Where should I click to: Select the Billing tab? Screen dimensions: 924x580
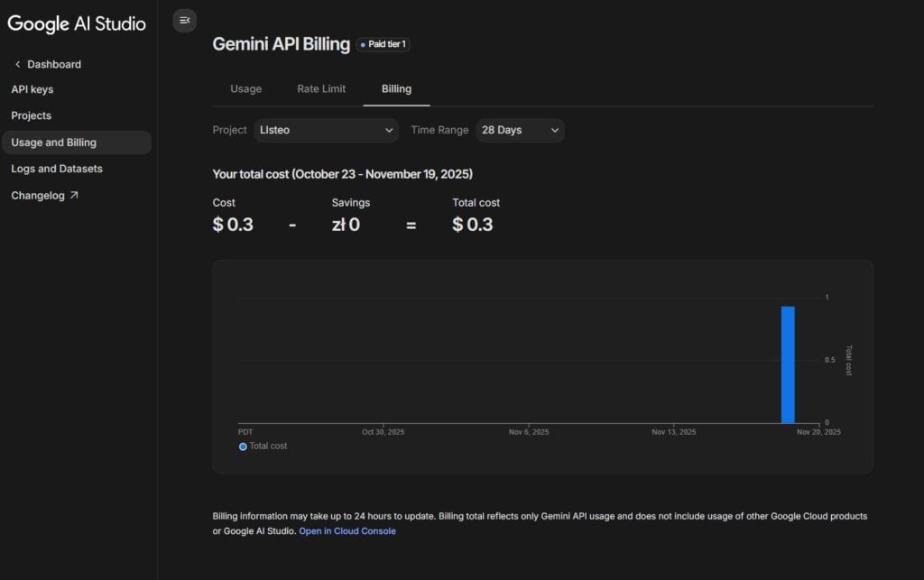tap(396, 89)
